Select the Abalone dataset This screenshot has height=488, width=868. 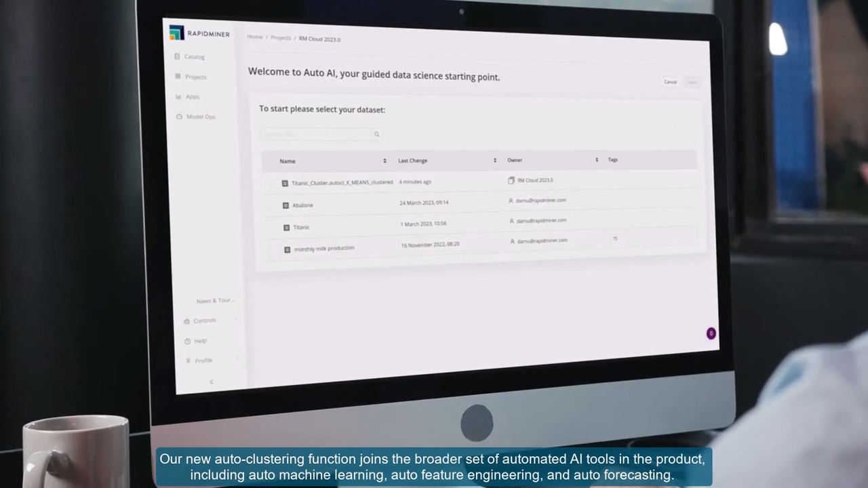(302, 205)
